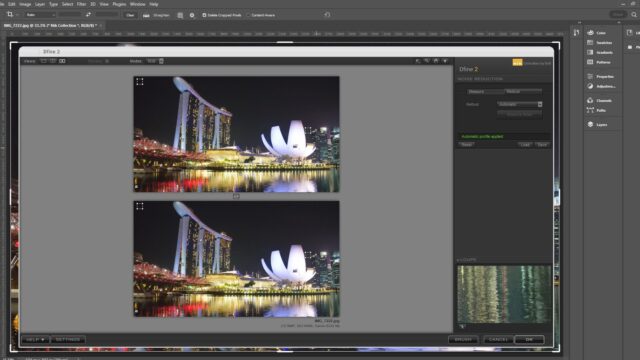Open the Paths panel
Screen dimensions: 640x360
[596, 110]
